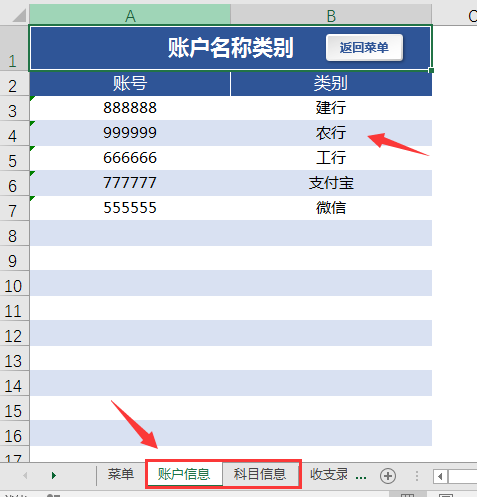Viewport: 477px width, 497px height.
Task: Select column A header
Action: coord(130,15)
